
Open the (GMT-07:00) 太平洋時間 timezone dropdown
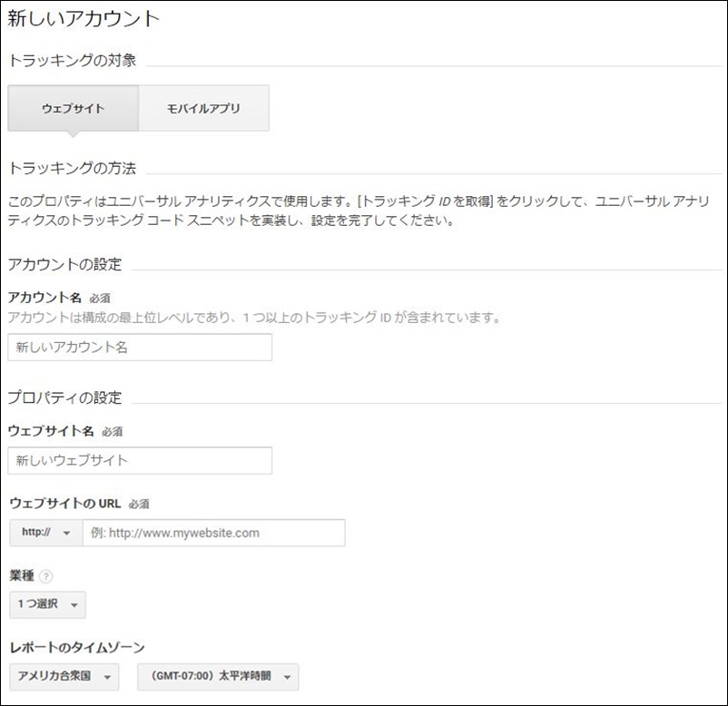(x=218, y=677)
